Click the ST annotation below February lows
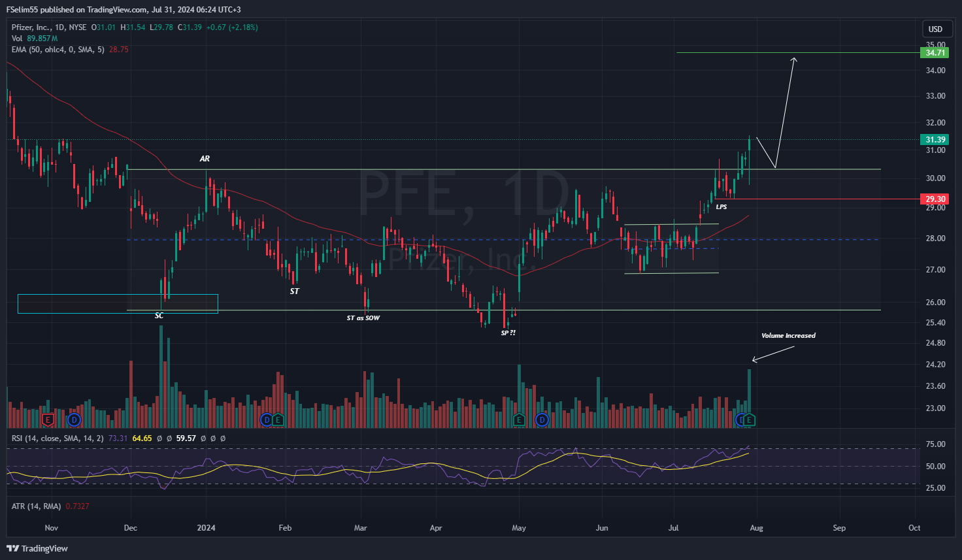The image size is (962, 560). pos(294,291)
